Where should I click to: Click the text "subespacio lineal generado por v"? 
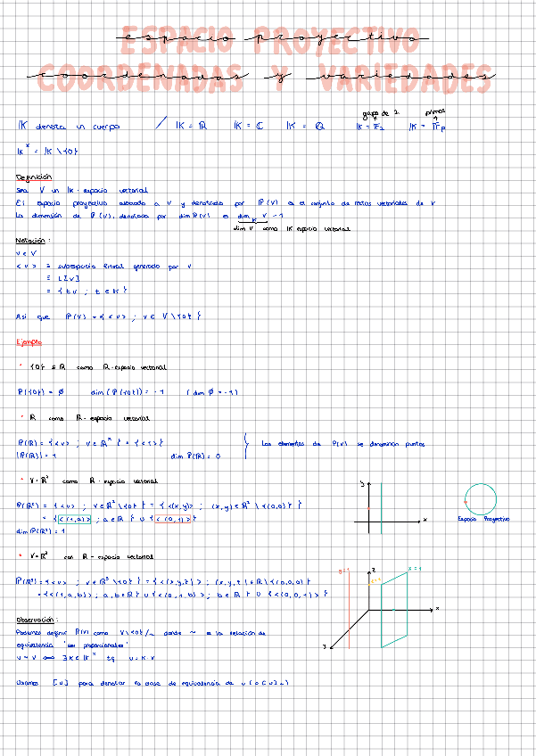(125, 267)
